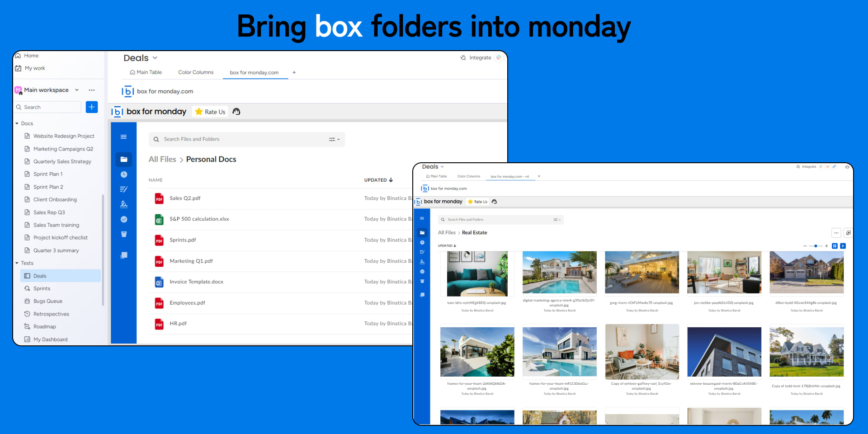
Task: Open the All Files folder icon in Personal Docs sidebar
Action: (x=123, y=159)
